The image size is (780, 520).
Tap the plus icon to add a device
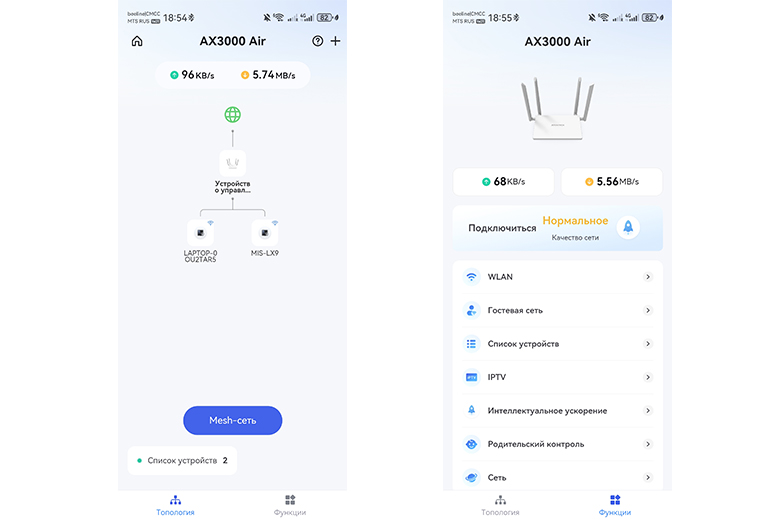(336, 41)
